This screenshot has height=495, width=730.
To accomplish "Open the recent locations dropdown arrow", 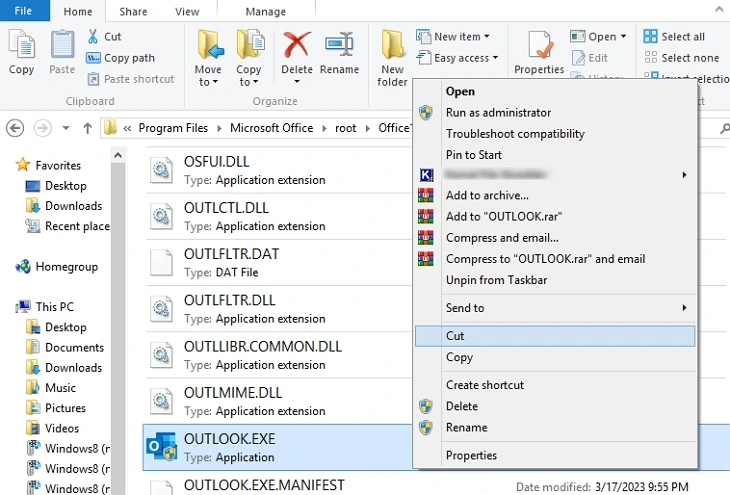I will 66,128.
